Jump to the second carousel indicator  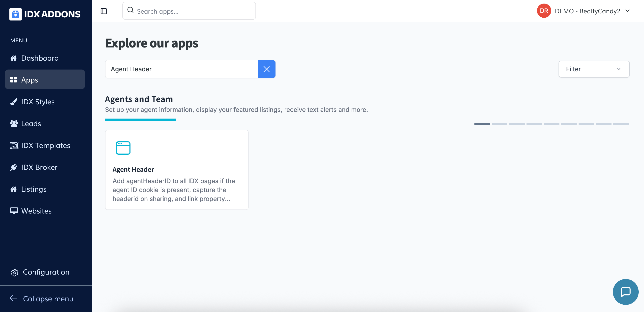click(499, 124)
